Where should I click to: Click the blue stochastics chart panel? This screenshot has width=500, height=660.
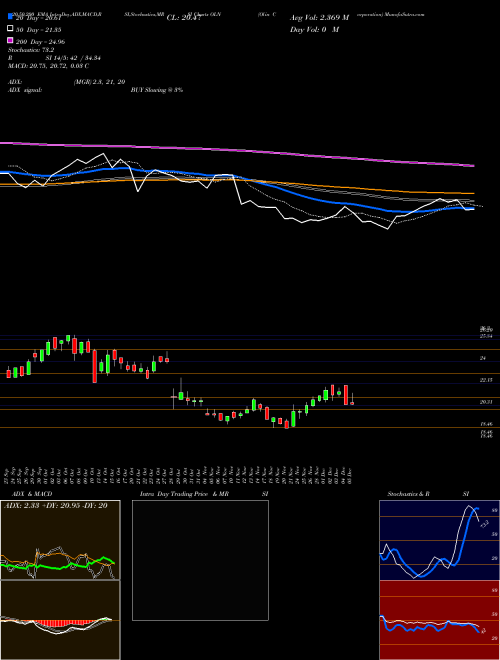(x=439, y=540)
